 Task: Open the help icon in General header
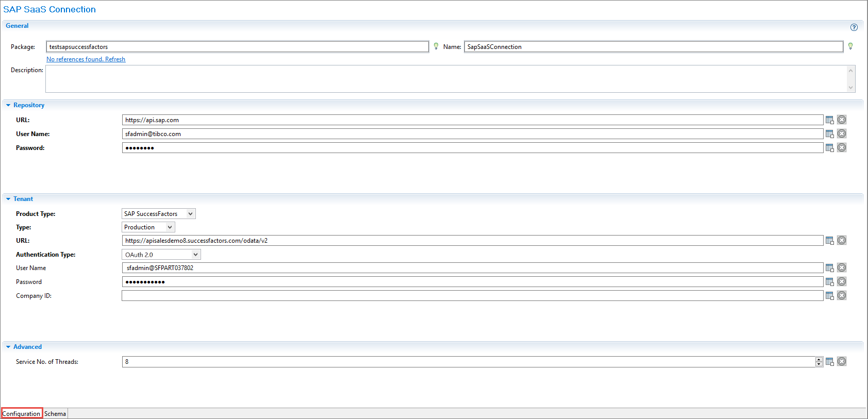tap(854, 27)
